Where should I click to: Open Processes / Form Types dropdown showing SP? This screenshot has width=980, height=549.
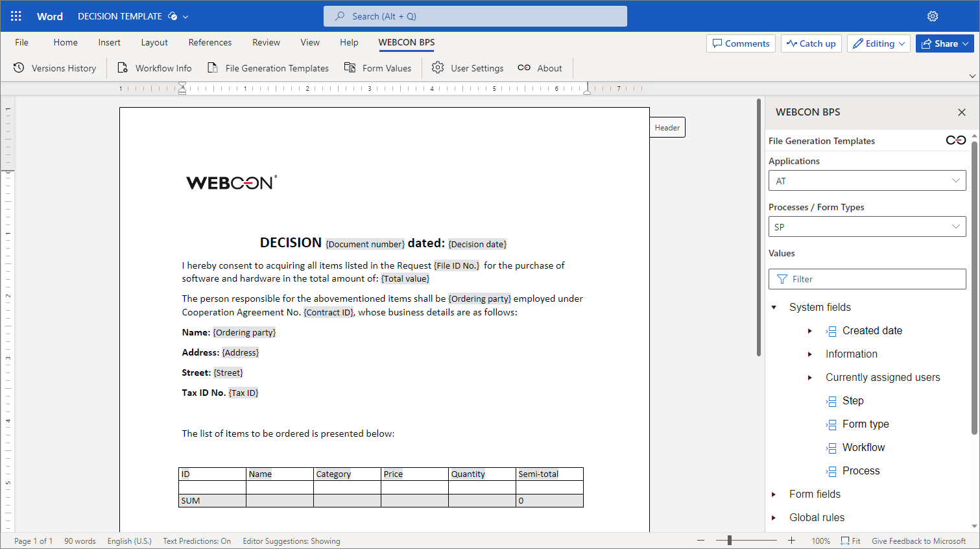tap(867, 227)
